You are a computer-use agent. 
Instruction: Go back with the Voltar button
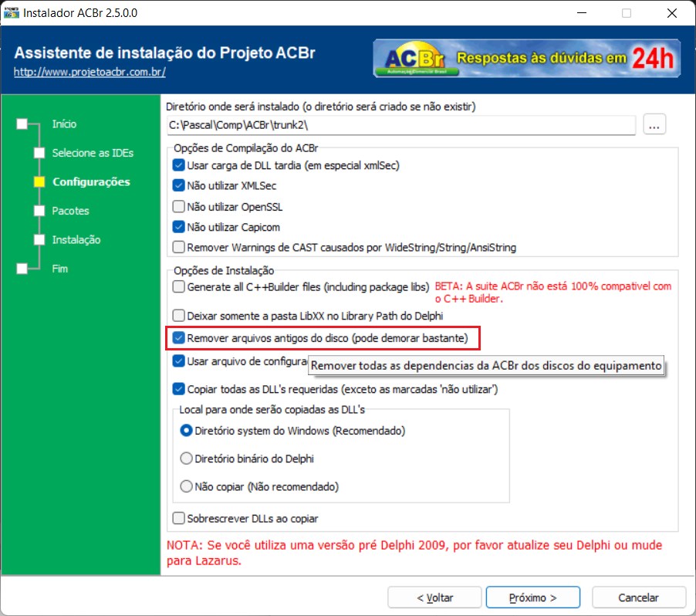pos(434,597)
